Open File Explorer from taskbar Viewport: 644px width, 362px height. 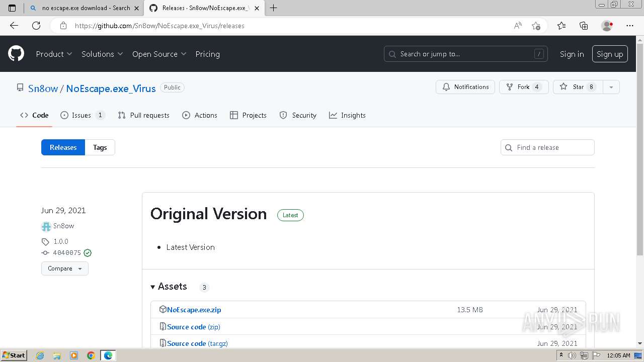pyautogui.click(x=57, y=355)
